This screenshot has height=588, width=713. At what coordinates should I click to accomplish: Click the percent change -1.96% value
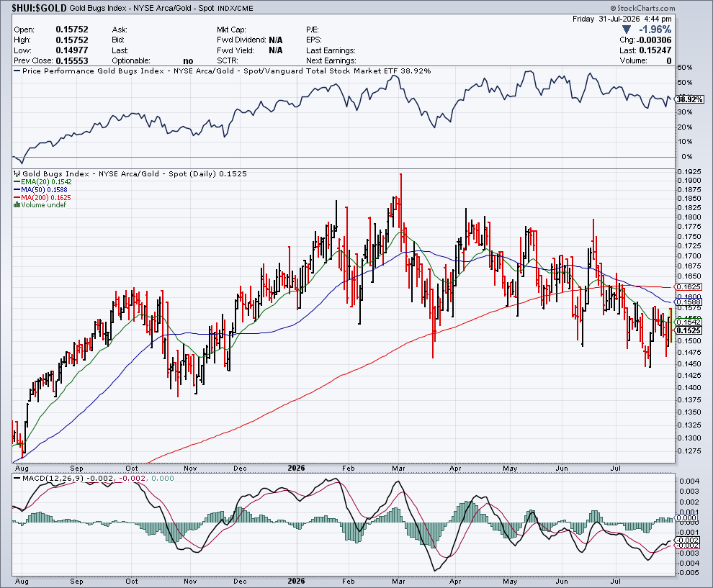[x=655, y=30]
